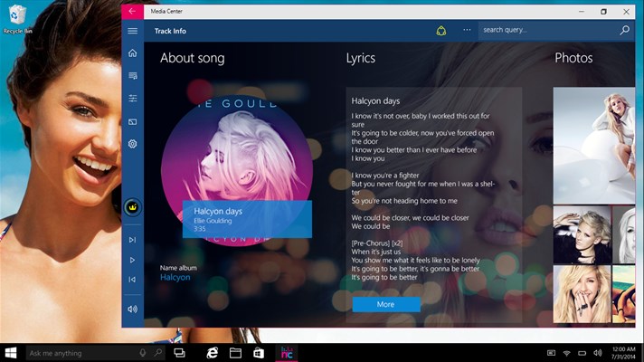Open File Explorer from taskbar
Viewport: 644px width, 362px height.
click(235, 353)
